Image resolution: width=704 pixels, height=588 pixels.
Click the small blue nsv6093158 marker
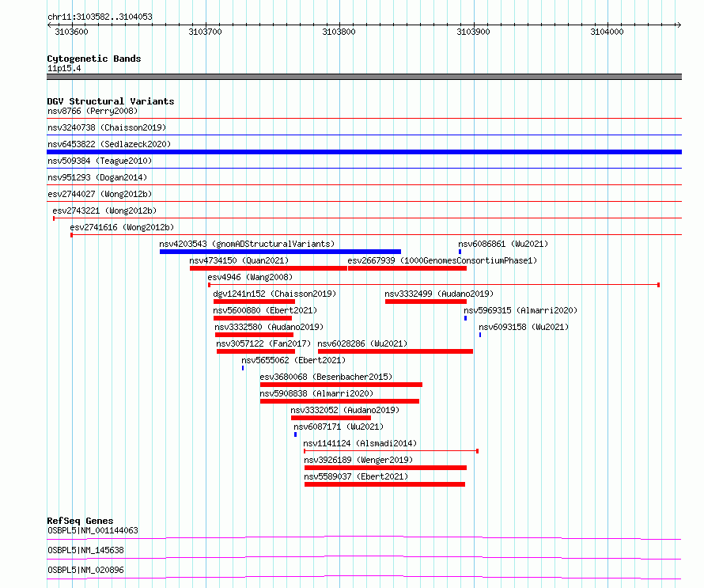click(x=480, y=335)
